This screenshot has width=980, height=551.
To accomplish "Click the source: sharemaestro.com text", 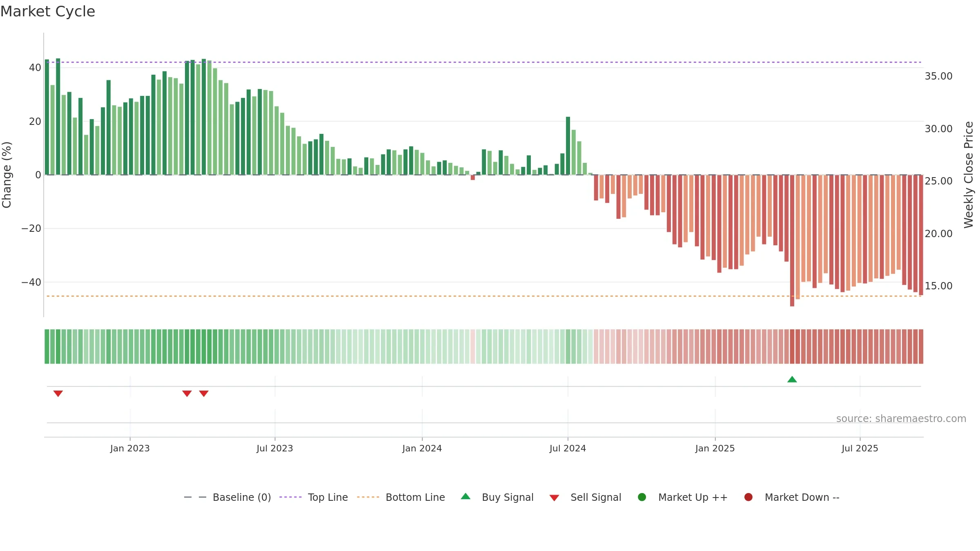I will [901, 419].
